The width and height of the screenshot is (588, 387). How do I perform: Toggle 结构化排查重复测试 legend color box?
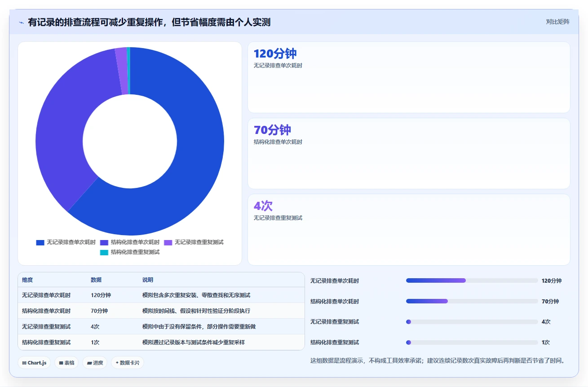click(x=104, y=252)
